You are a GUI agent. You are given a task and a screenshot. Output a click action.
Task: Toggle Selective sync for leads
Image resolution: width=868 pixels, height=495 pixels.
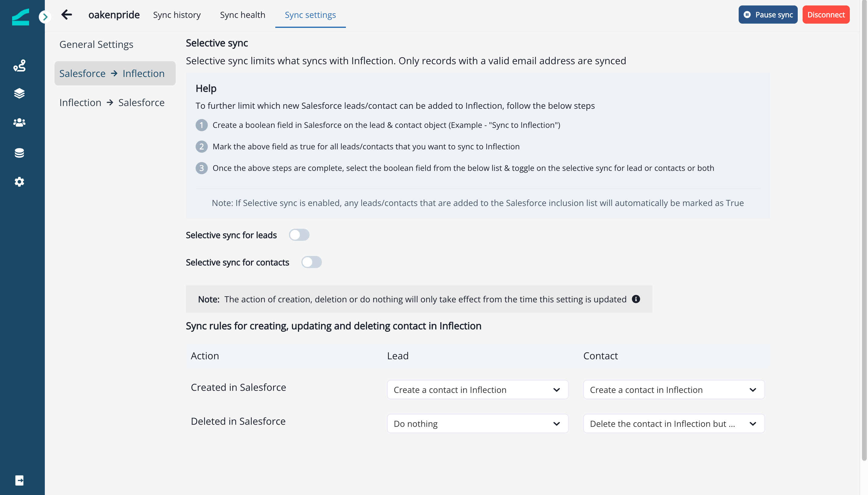299,235
